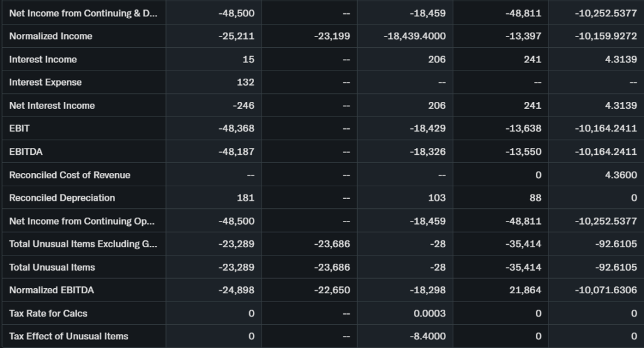Select the Normalized EBITDA row label
Viewport: 644px width, 348px height.
52,290
